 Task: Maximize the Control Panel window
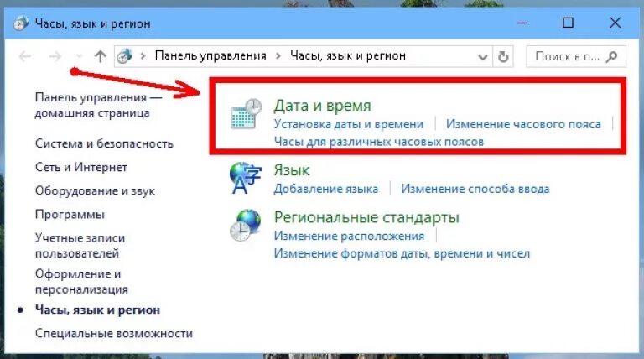pyautogui.click(x=568, y=23)
